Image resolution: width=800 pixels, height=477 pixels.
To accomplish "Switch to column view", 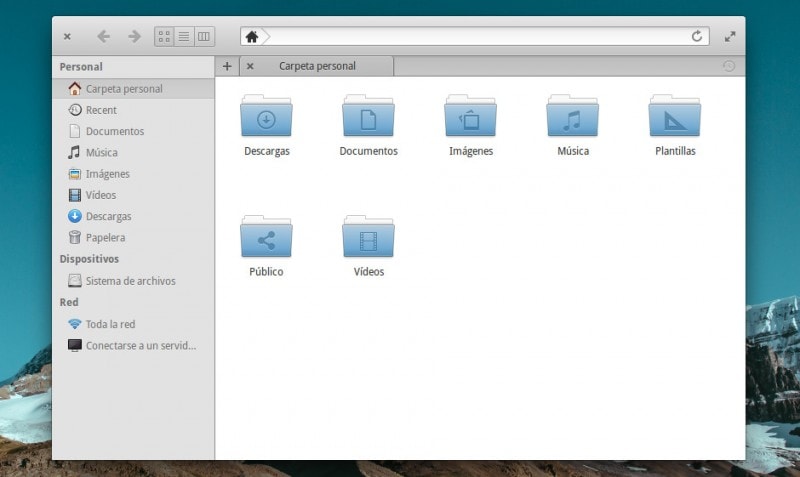I will tap(204, 36).
